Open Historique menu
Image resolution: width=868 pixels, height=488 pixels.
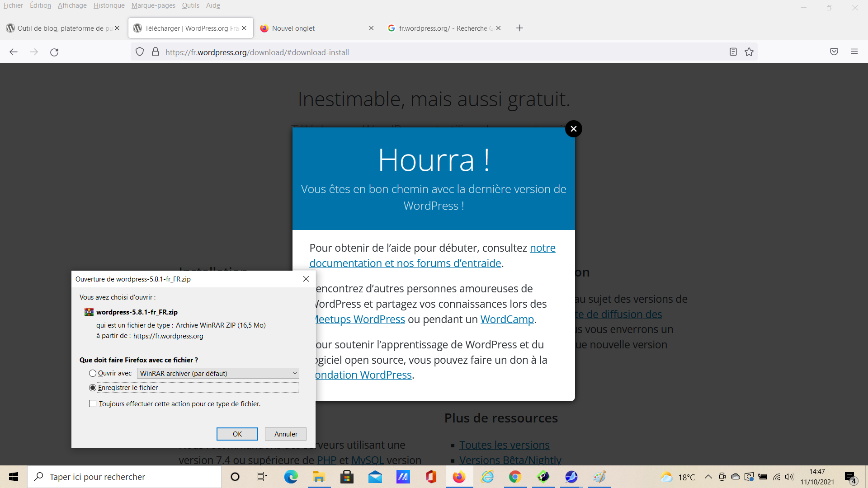point(109,5)
